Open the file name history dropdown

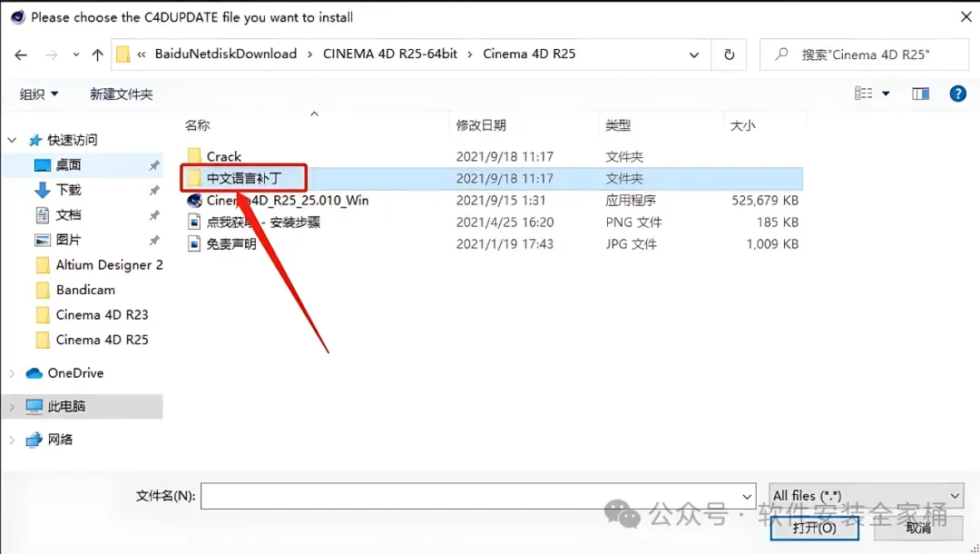(x=747, y=497)
